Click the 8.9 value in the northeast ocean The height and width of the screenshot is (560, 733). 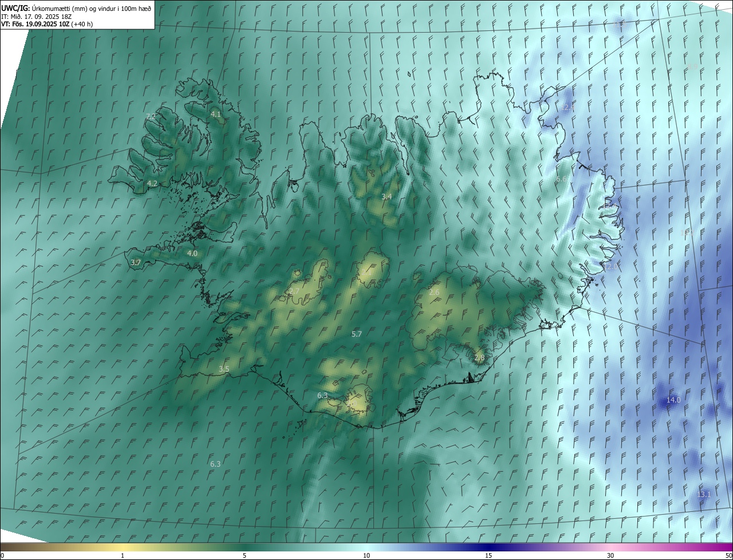tap(692, 67)
